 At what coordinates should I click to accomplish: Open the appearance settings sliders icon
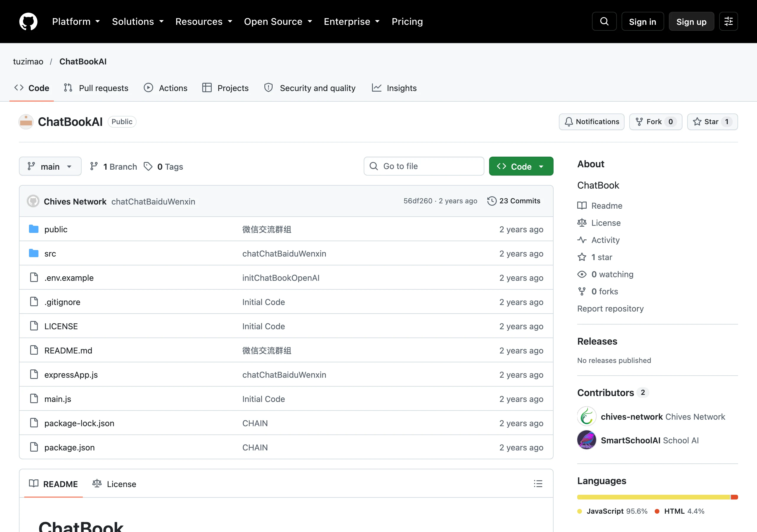coord(728,21)
